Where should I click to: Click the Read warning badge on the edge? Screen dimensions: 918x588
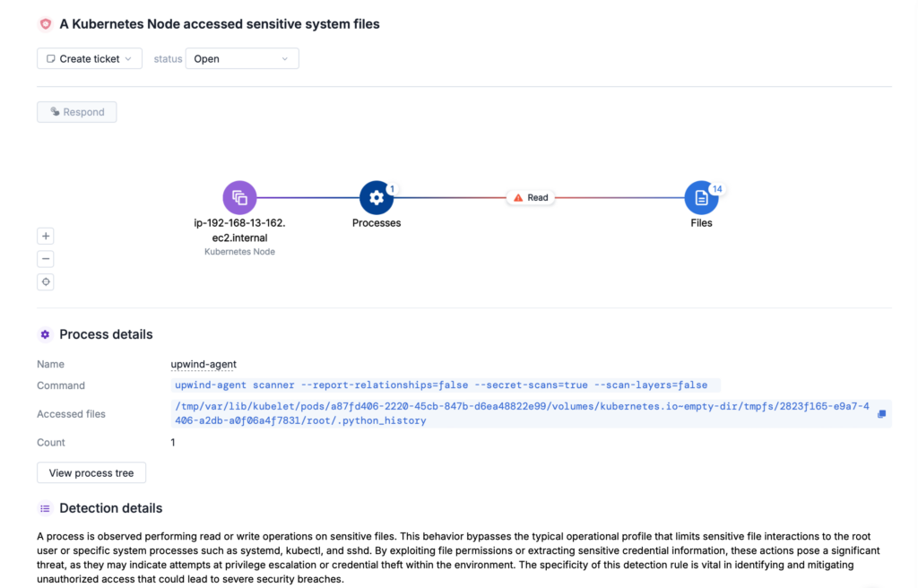(x=531, y=197)
